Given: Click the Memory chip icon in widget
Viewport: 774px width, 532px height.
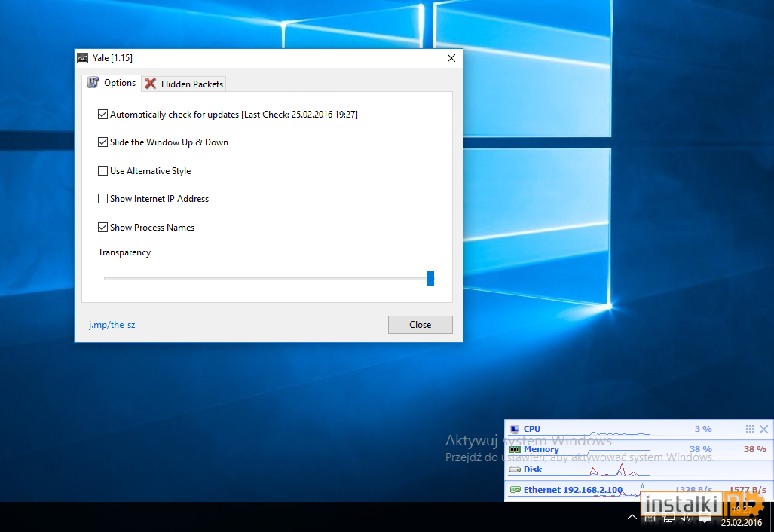Looking at the screenshot, I should tap(515, 449).
